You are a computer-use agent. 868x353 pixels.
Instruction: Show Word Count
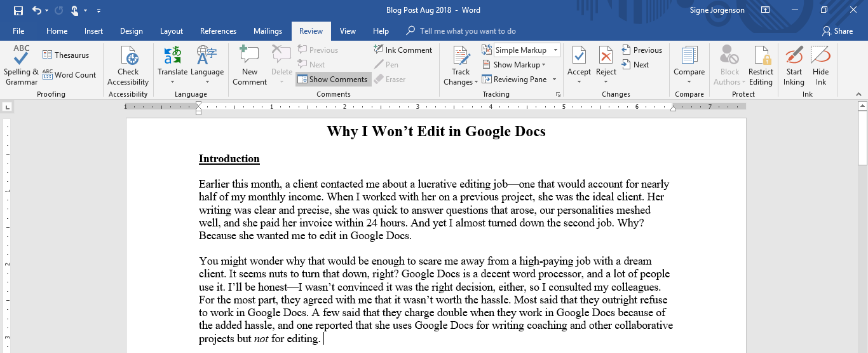tap(69, 75)
